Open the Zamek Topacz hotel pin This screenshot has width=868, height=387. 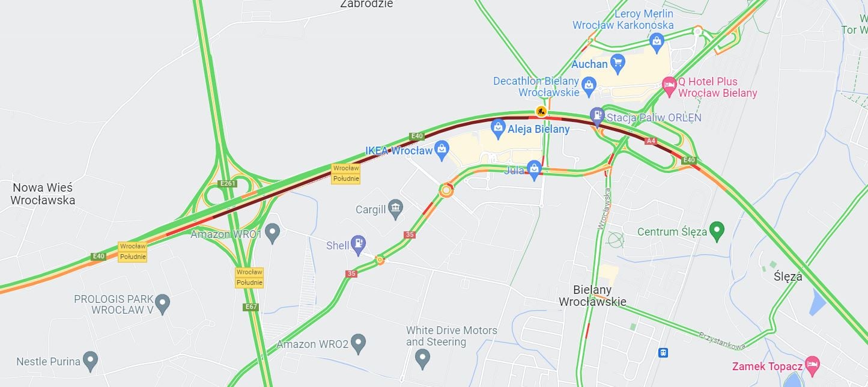click(812, 364)
